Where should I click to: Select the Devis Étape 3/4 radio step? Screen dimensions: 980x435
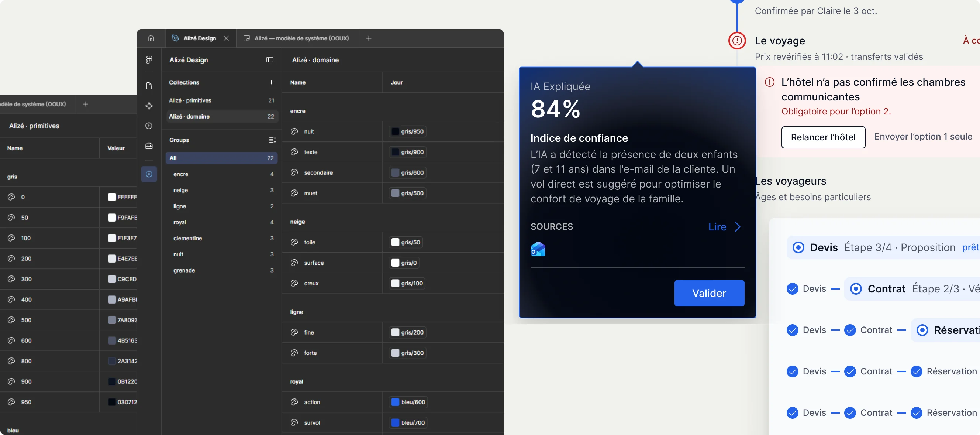798,247
